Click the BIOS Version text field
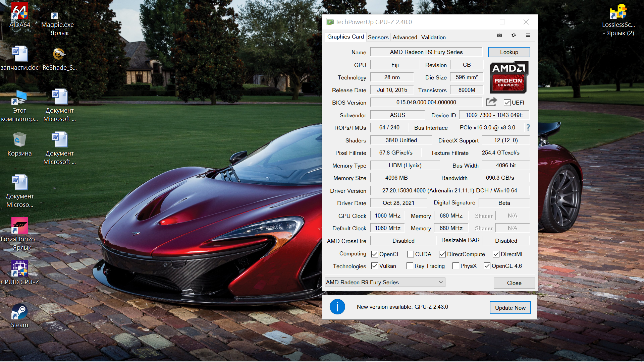Image resolution: width=644 pixels, height=362 pixels. pos(426,102)
